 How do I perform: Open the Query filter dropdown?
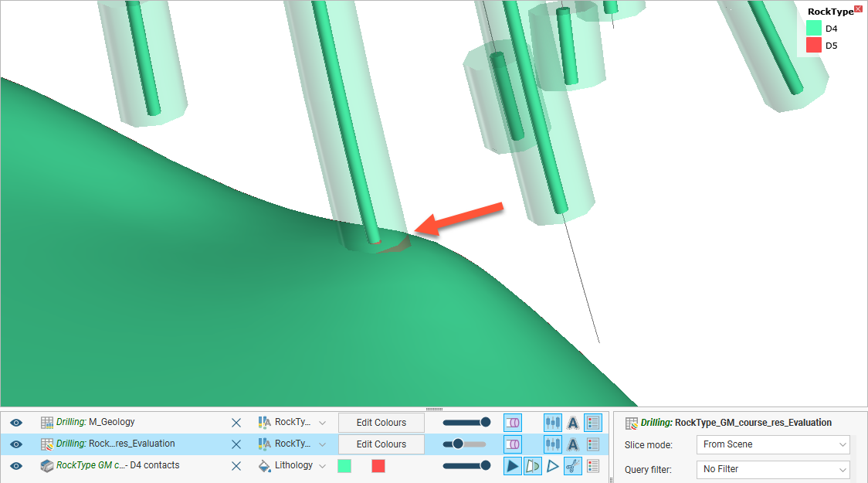coord(772,469)
